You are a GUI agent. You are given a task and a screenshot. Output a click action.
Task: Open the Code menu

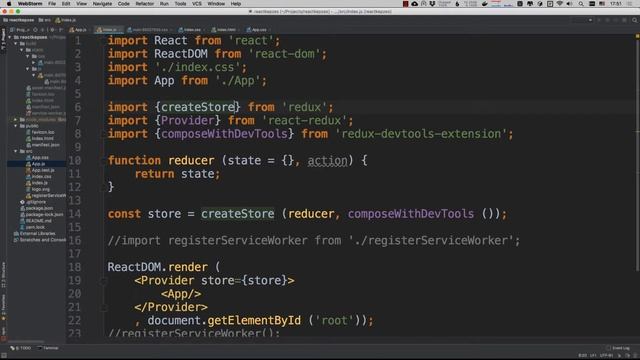click(x=123, y=4)
